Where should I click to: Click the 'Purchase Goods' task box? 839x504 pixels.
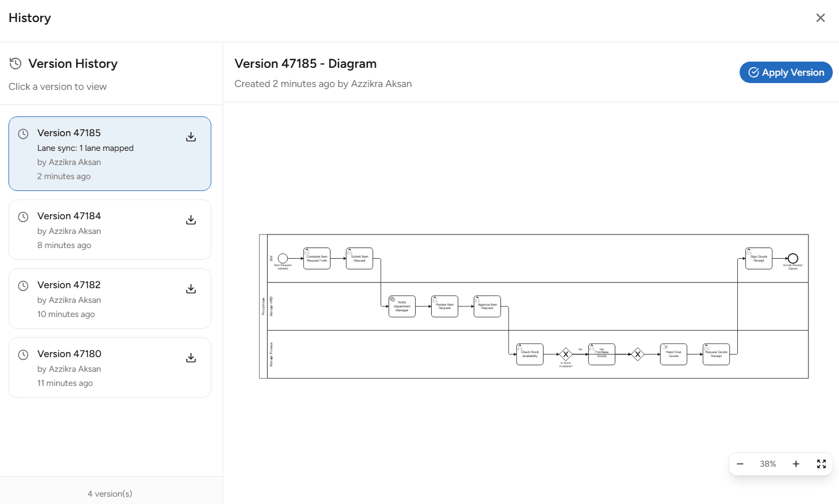coord(602,354)
